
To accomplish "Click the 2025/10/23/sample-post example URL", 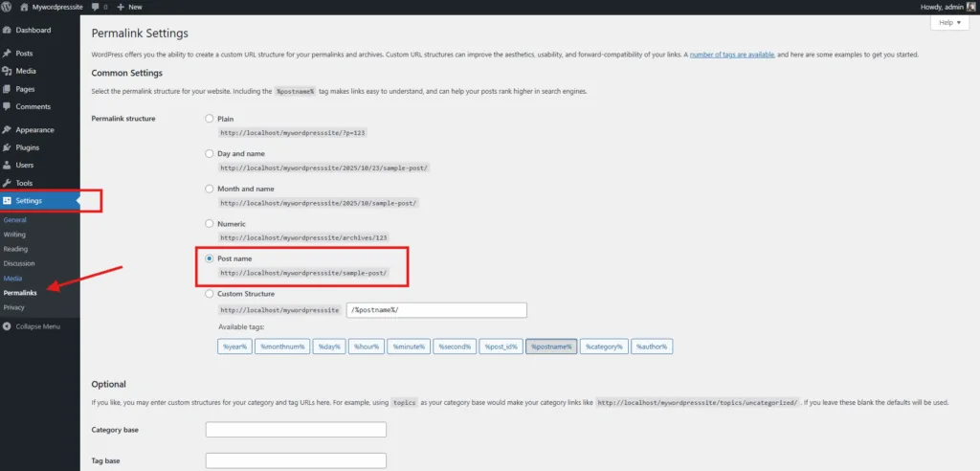I will (x=323, y=168).
